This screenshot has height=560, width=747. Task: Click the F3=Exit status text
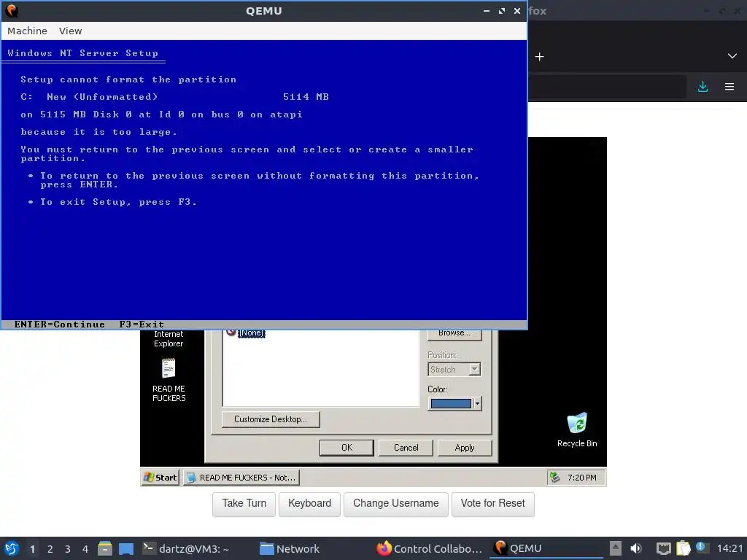click(x=142, y=324)
